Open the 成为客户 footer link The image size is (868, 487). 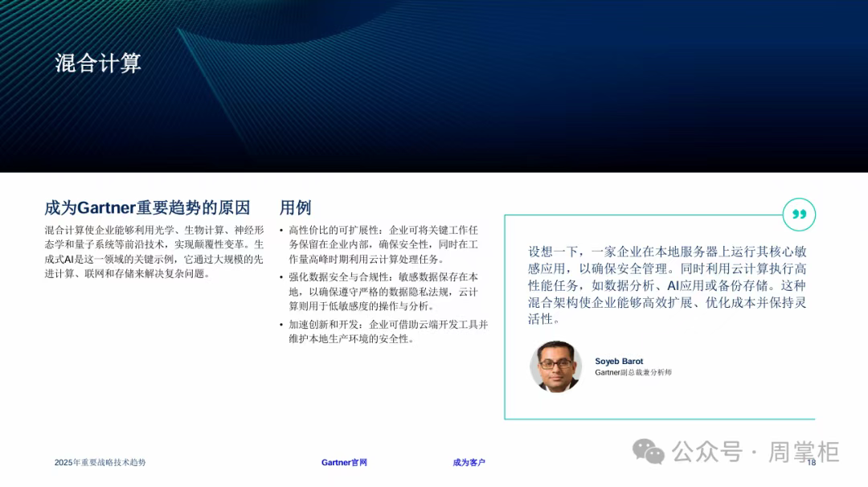pos(469,463)
